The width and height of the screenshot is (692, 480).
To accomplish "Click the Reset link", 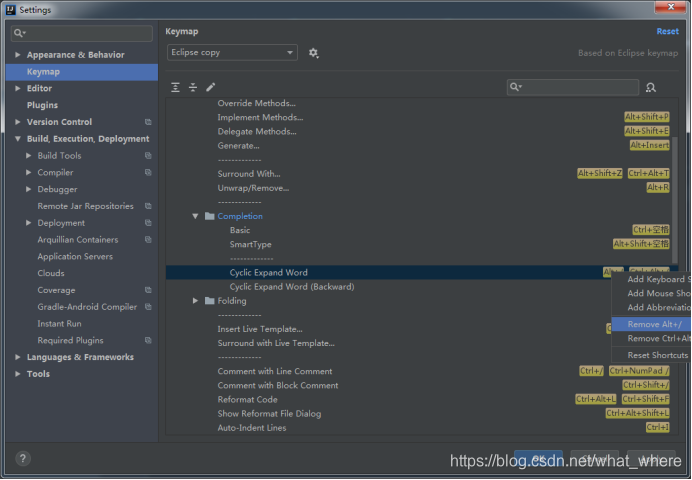I will (667, 31).
